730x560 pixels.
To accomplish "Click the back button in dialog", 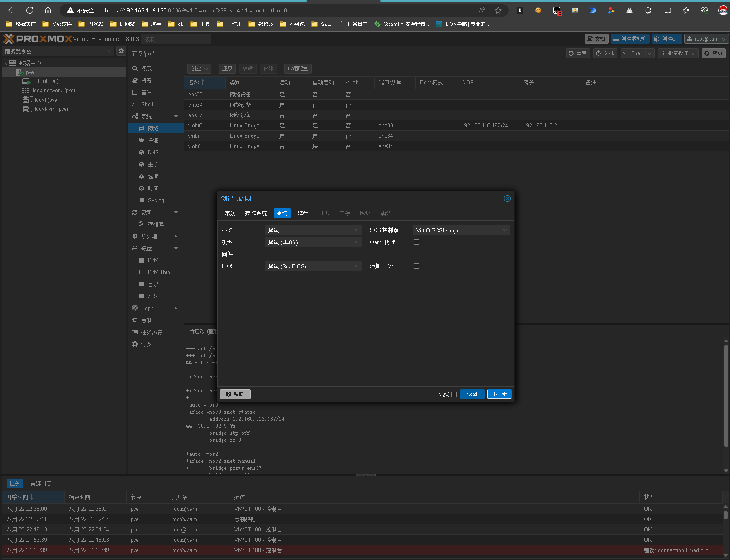I will (472, 394).
